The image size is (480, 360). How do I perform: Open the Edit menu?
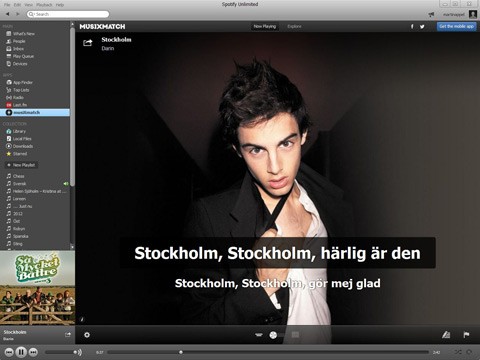[17, 5]
